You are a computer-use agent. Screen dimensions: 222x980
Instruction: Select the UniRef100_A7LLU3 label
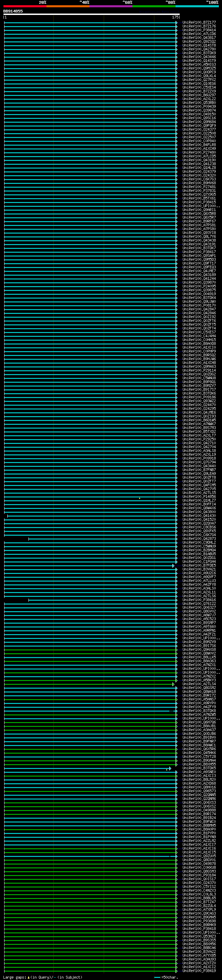point(199,581)
